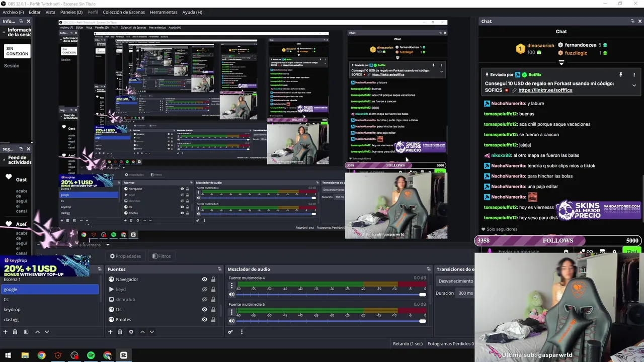Undock the Feed de actividad dock
Viewport: 644px width, 362px height.
(x=21, y=149)
